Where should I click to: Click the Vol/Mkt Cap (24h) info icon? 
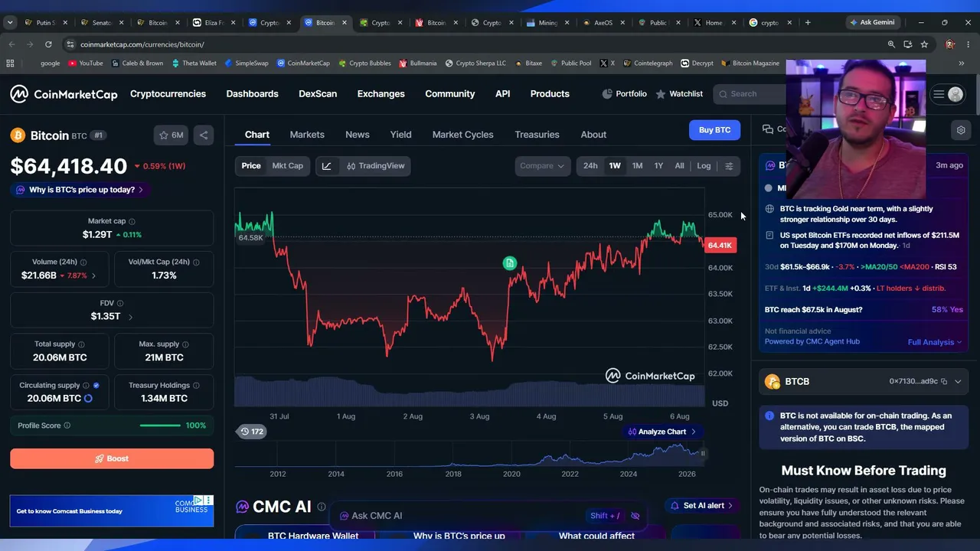coord(196,262)
